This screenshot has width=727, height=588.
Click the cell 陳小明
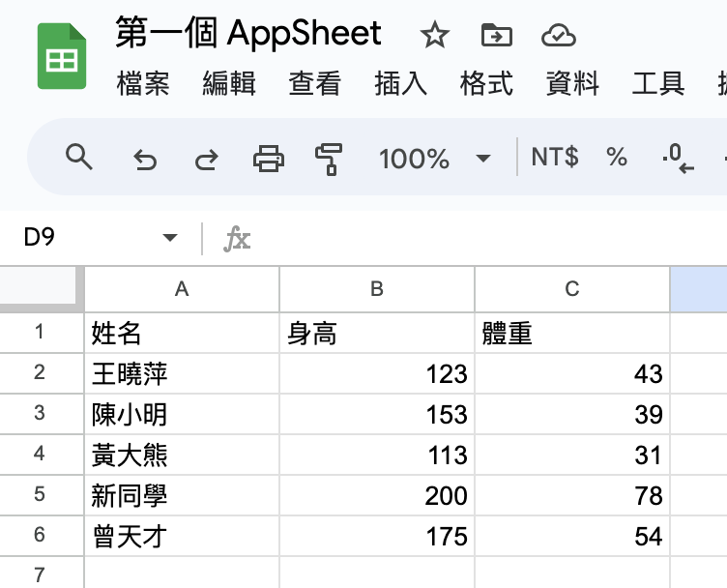coord(182,414)
